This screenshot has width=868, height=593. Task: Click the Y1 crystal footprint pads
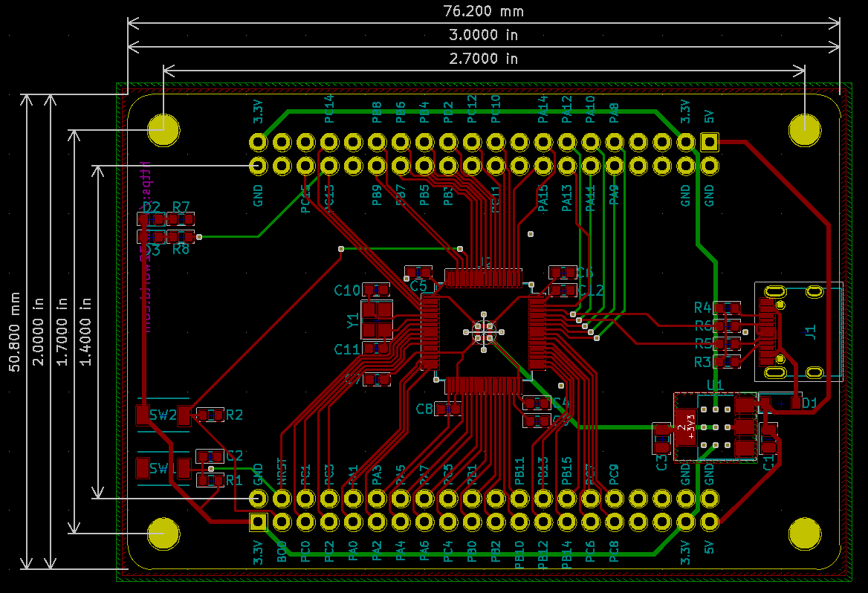coord(377,320)
